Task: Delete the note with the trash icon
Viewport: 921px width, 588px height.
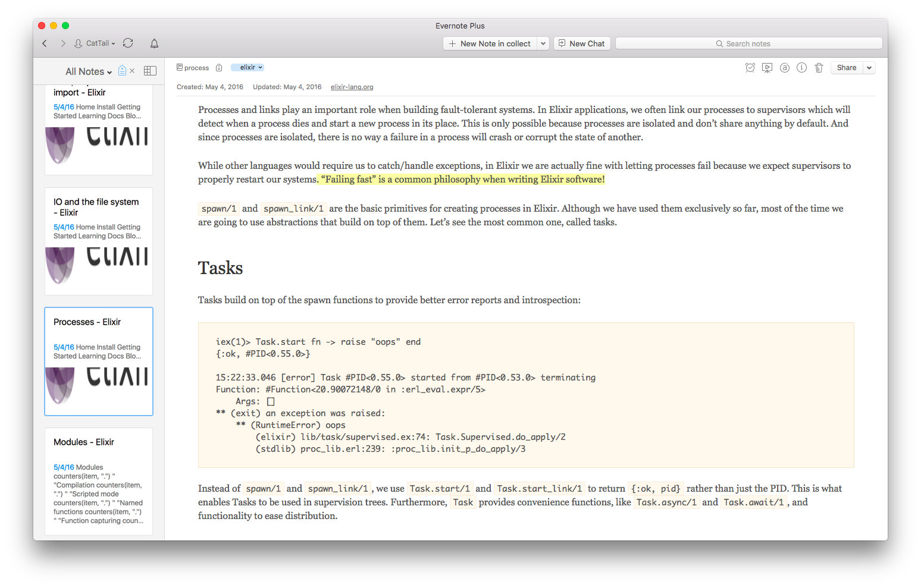Action: (x=819, y=68)
